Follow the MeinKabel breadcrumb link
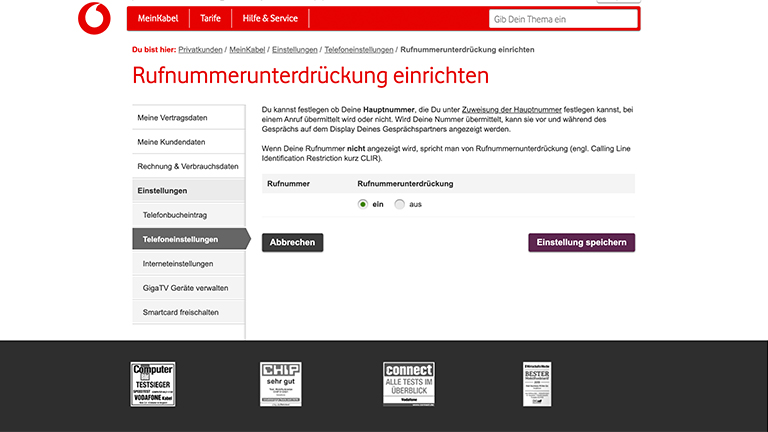Screen dimensions: 768x432 pos(247,49)
